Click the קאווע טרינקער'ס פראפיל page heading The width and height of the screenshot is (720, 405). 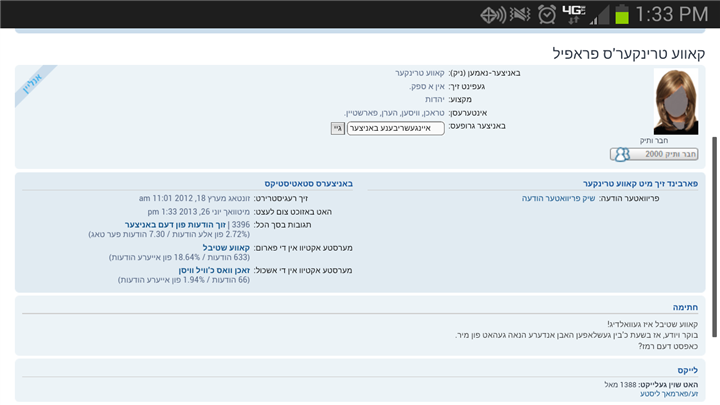coord(629,53)
